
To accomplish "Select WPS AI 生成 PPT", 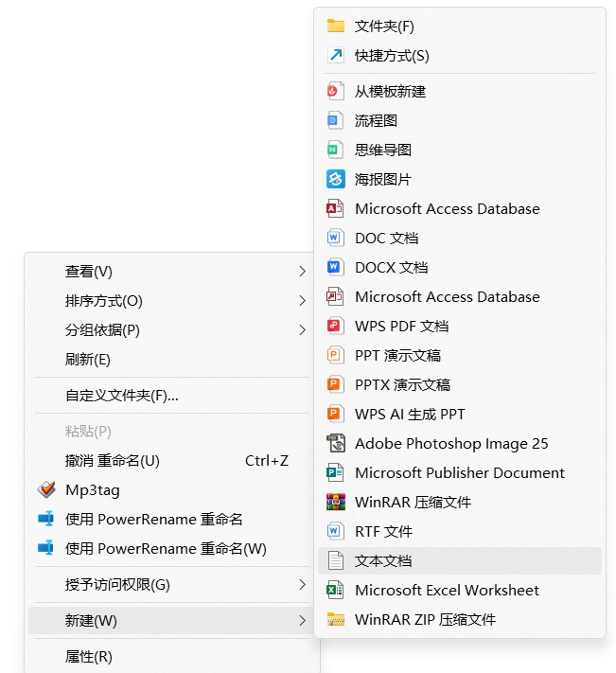I will pos(460,414).
